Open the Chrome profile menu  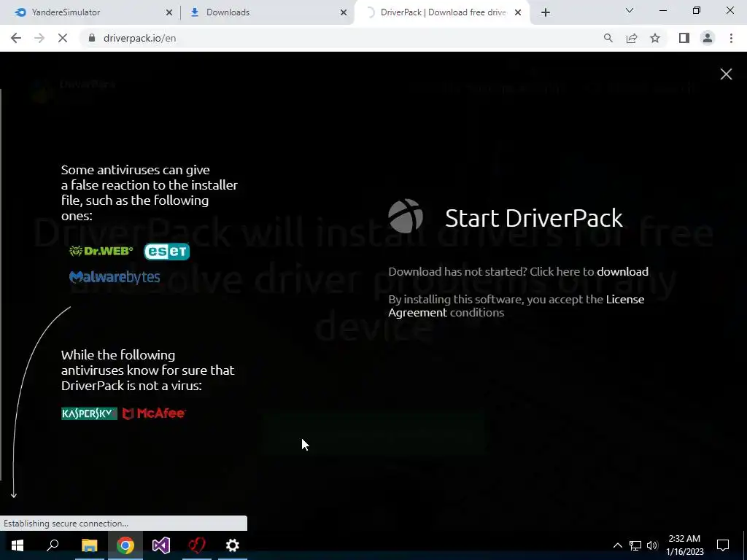tap(708, 38)
